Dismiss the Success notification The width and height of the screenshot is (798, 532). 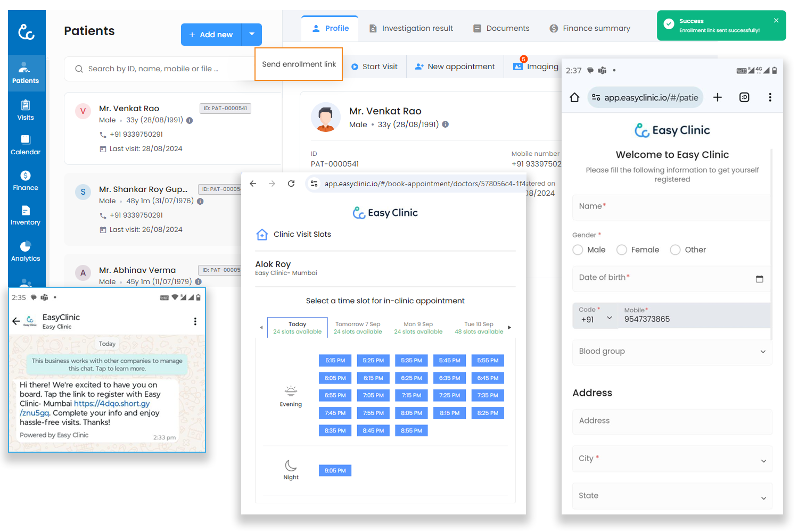click(x=776, y=21)
